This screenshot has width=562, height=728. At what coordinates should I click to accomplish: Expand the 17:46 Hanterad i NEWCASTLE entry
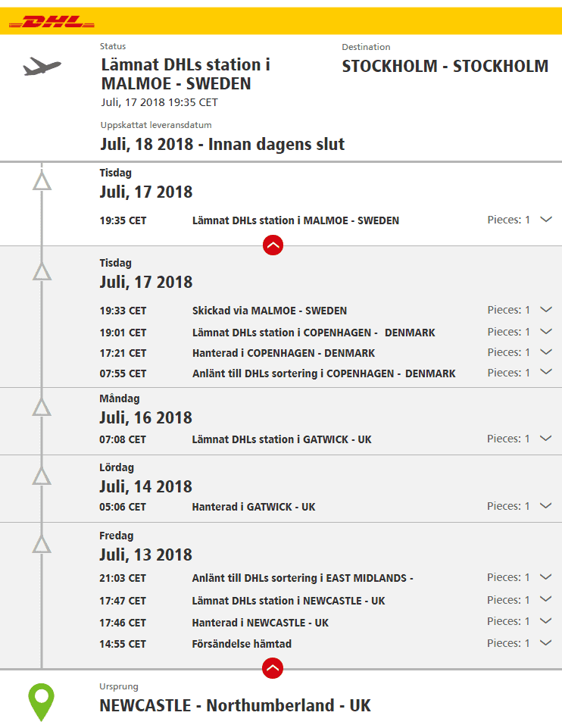[546, 620]
